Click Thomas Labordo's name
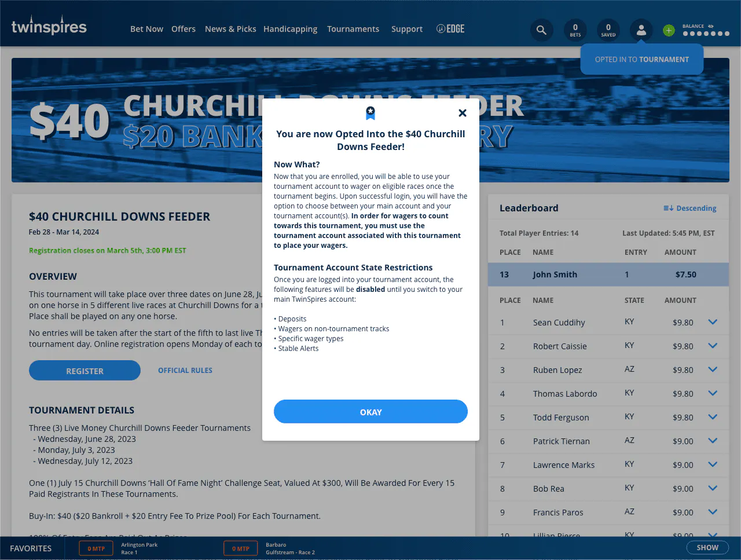Image resolution: width=741 pixels, height=560 pixels. (565, 394)
